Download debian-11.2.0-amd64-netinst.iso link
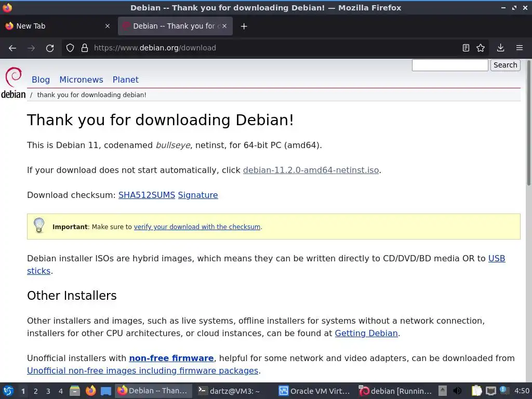 coord(311,170)
